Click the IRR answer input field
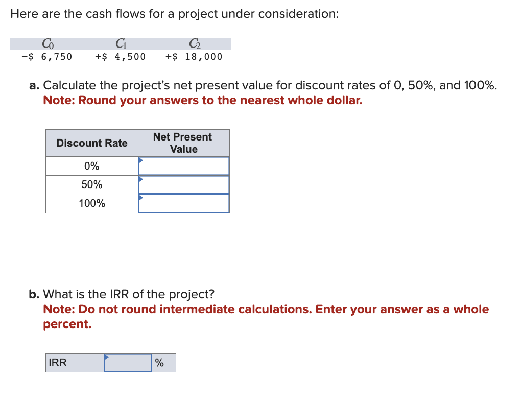Viewport: 522px width, 420px height. [x=129, y=363]
